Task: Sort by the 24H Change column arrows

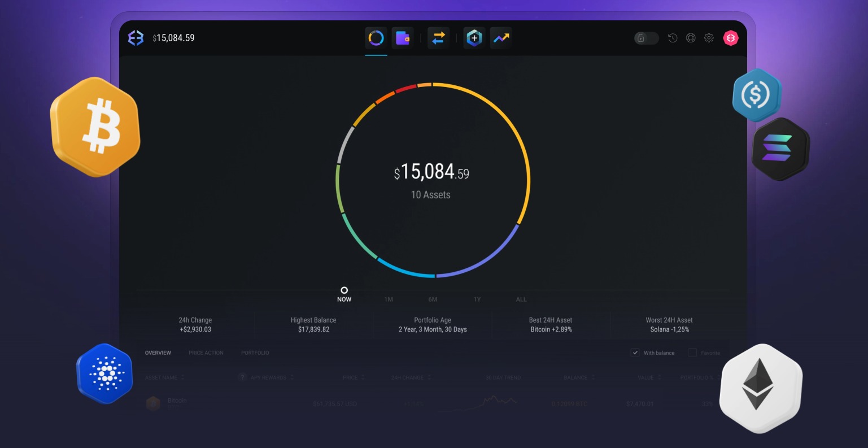Action: pos(432,377)
